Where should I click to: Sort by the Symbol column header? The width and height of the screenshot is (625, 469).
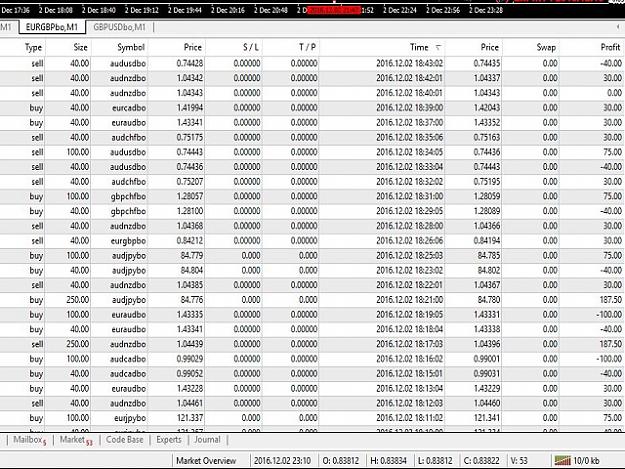(x=131, y=47)
